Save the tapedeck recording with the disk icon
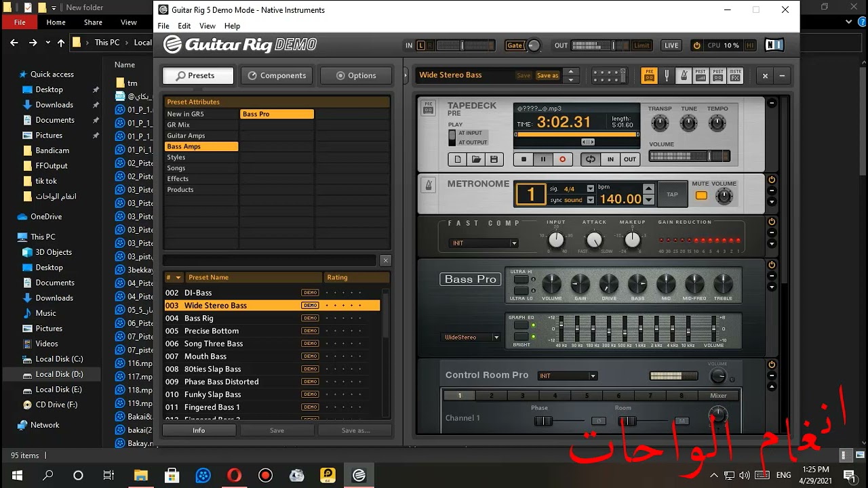This screenshot has height=488, width=868. pos(494,159)
